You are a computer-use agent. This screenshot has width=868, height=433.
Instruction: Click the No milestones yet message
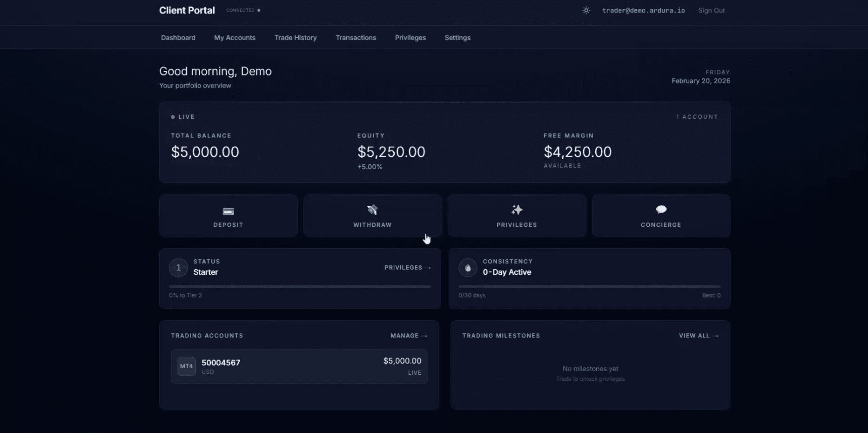tap(591, 369)
